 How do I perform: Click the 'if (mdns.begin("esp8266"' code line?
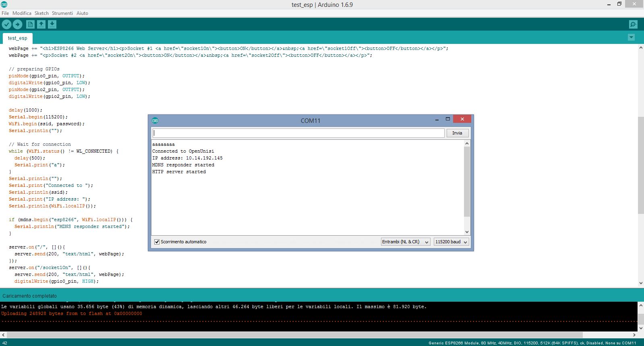(71, 220)
